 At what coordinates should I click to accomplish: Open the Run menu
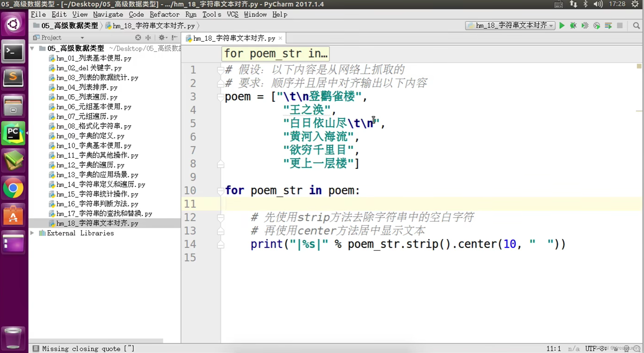coord(191,15)
